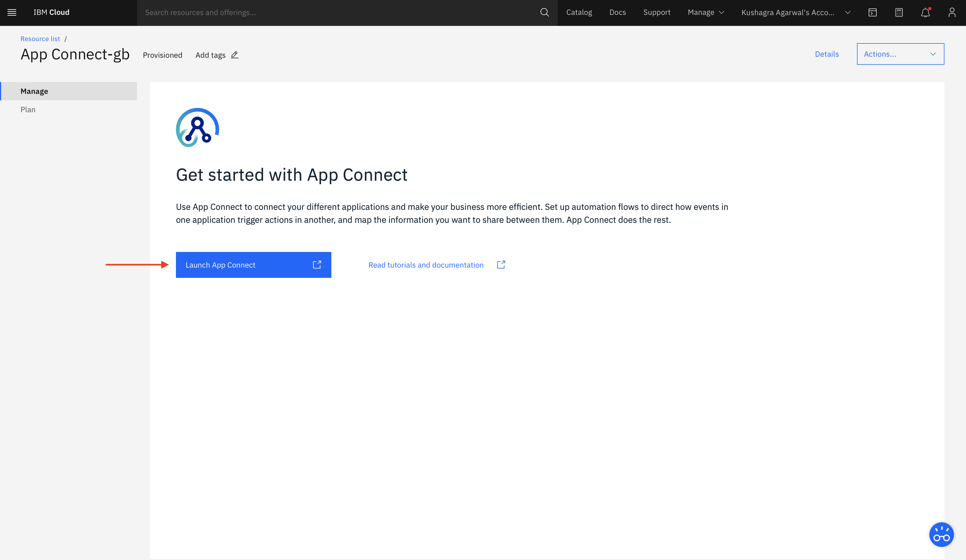Open the notifications bell
This screenshot has width=966, height=560.
coord(925,12)
